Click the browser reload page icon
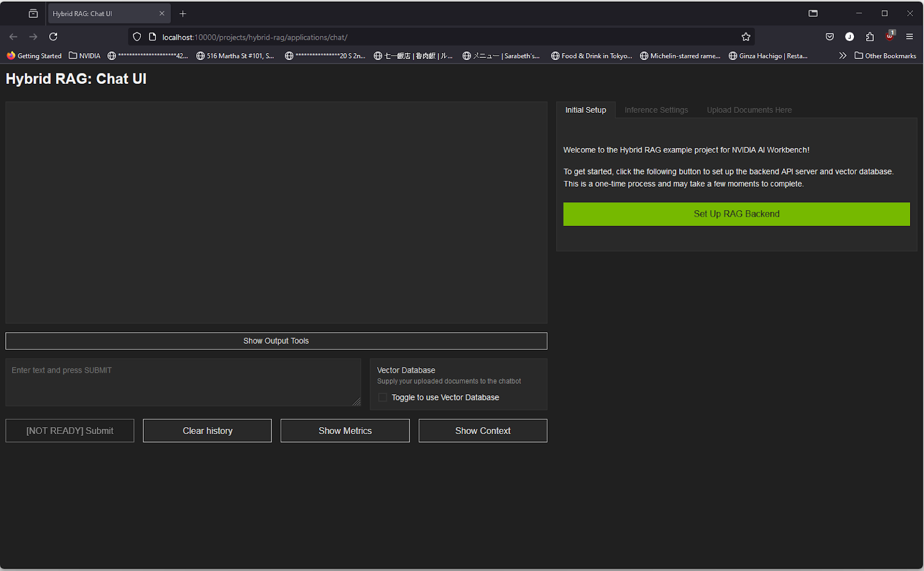Screen dimensions: 924x571 click(53, 37)
